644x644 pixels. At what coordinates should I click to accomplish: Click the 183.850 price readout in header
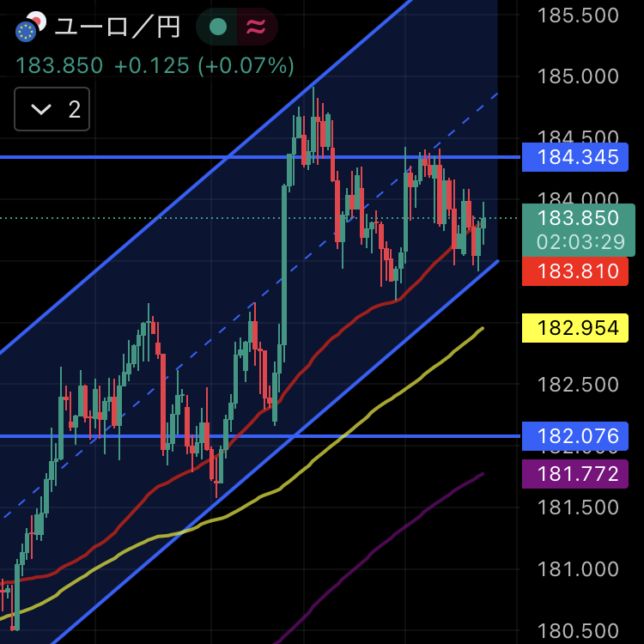click(59, 66)
